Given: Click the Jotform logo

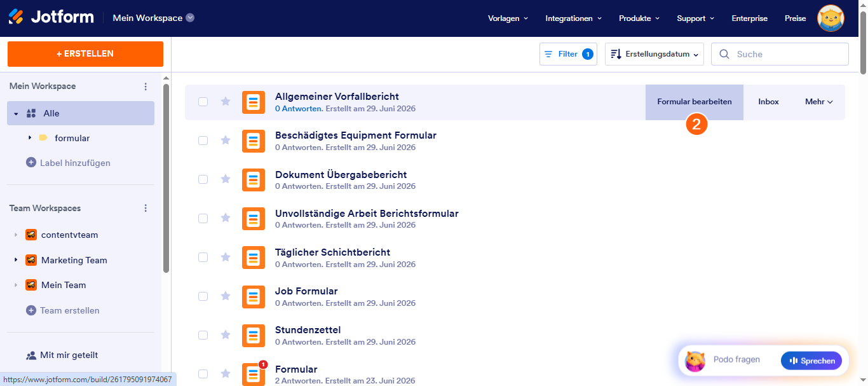Looking at the screenshot, I should click(51, 17).
